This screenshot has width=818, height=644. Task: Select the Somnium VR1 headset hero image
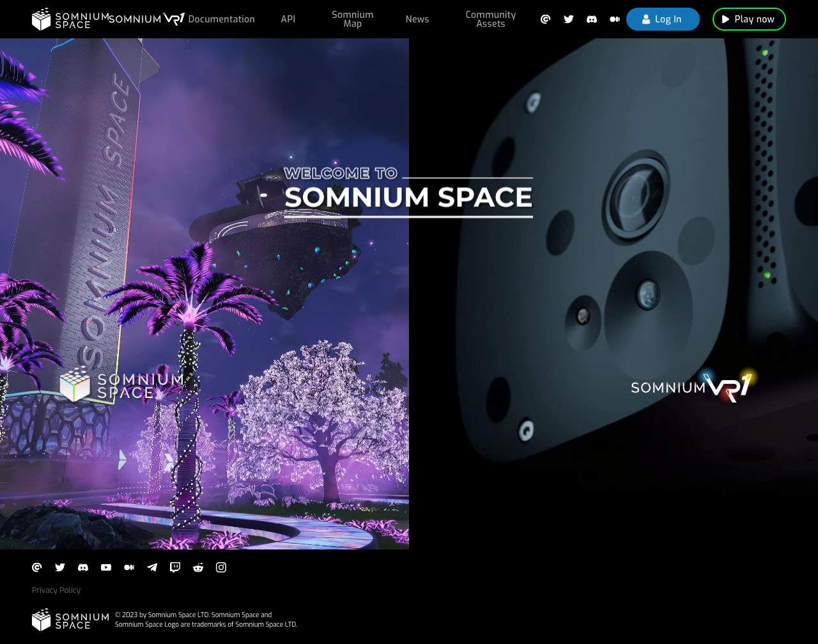(x=613, y=294)
